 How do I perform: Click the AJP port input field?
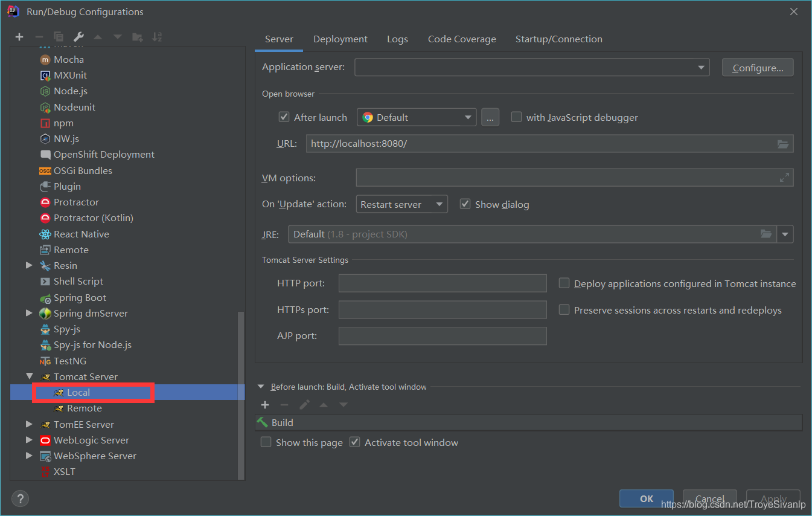click(x=443, y=336)
